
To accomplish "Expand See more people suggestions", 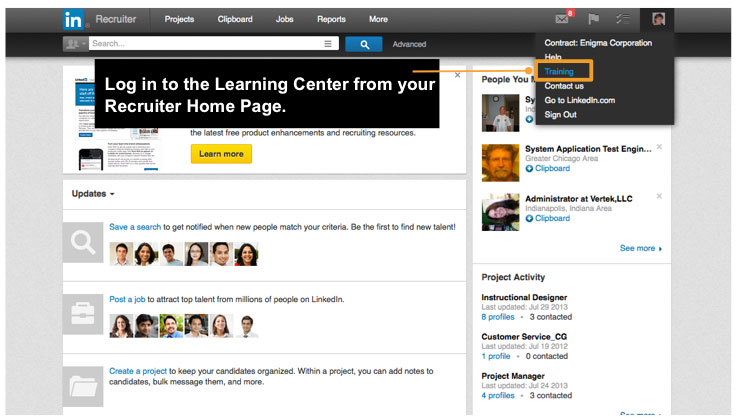I will pos(641,248).
